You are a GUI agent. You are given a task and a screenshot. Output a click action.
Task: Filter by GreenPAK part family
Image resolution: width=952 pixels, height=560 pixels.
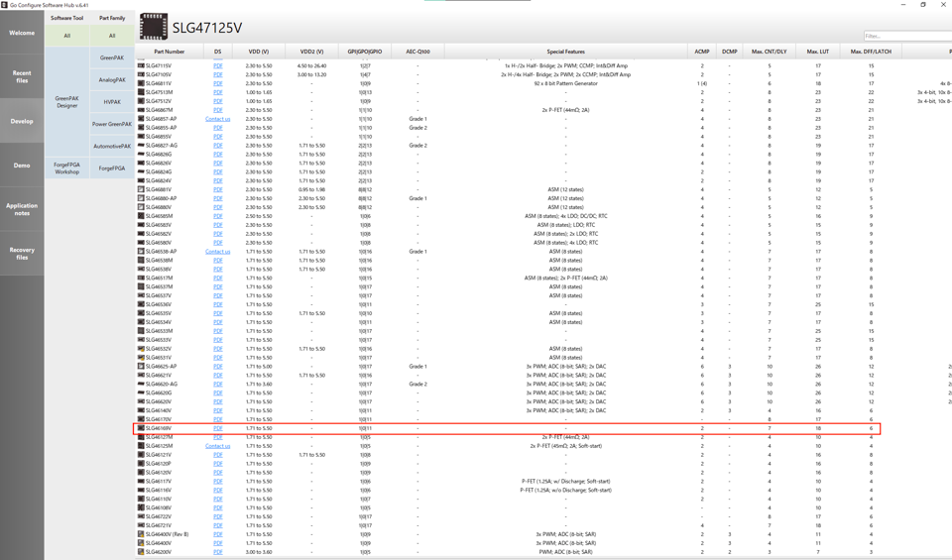pyautogui.click(x=112, y=57)
